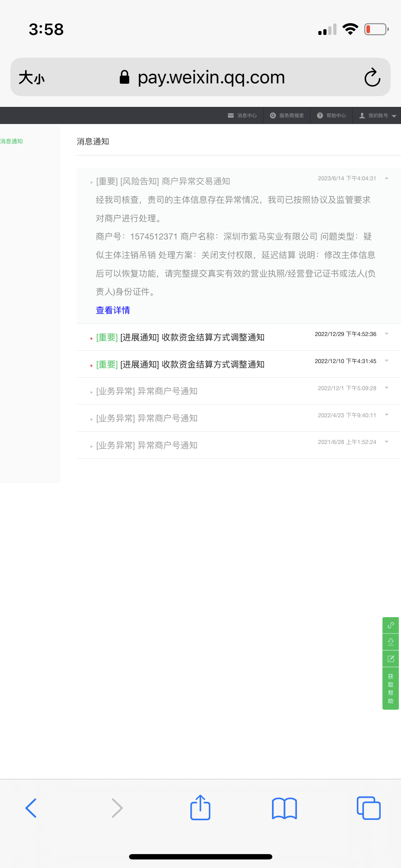
Task: Expand the 2022/4/23 异常商户号通知 arrow
Action: coord(387,415)
